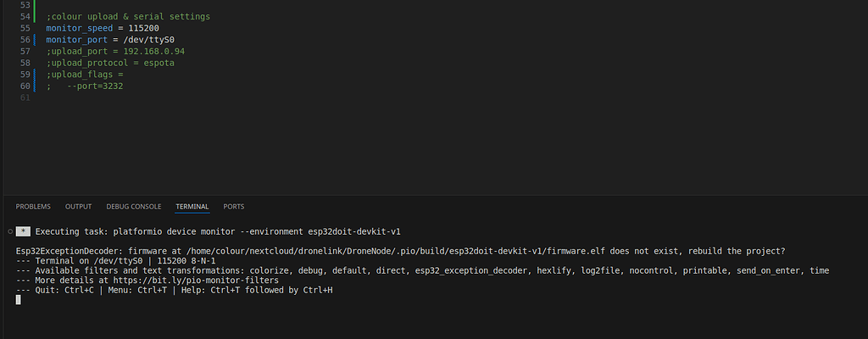
Task: Click the blue modified marker beside line 56
Action: 34,40
